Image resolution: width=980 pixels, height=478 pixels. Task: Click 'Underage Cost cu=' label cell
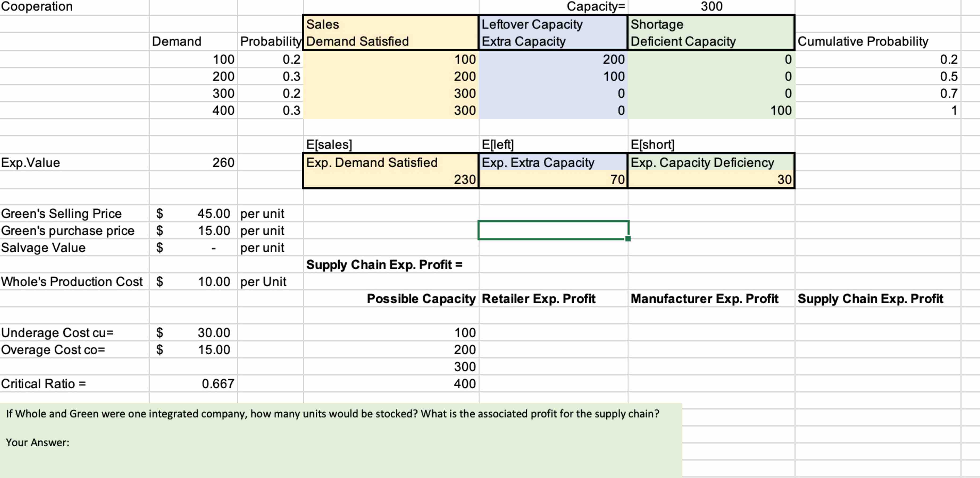point(74,332)
